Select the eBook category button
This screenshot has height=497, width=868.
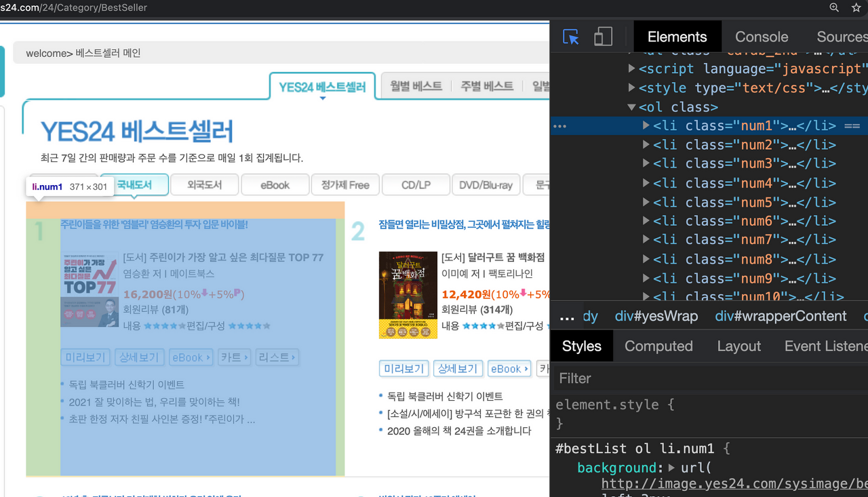click(275, 184)
